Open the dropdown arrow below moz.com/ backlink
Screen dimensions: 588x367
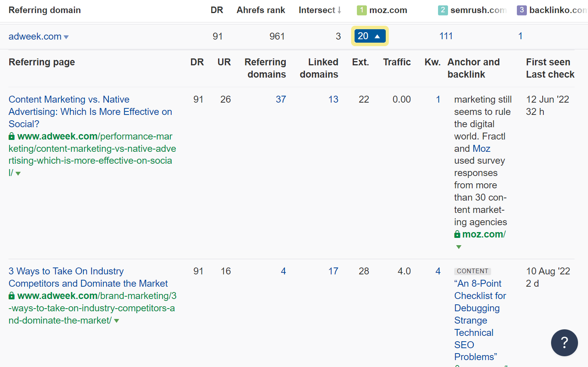tap(458, 247)
